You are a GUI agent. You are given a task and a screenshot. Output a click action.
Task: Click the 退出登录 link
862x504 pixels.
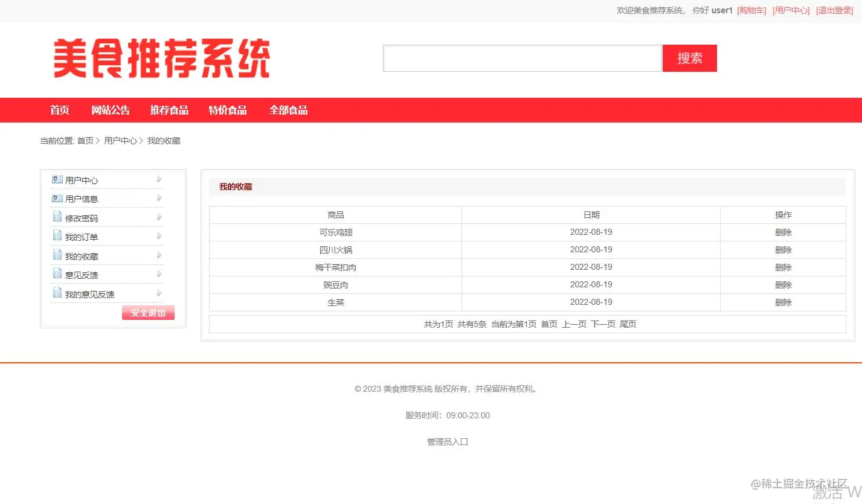point(835,10)
